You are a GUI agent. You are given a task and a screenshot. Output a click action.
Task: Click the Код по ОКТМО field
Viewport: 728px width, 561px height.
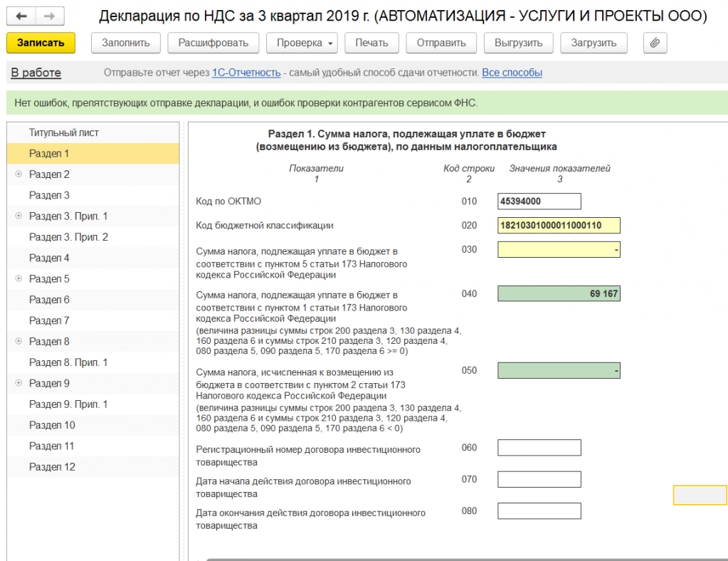pos(539,201)
